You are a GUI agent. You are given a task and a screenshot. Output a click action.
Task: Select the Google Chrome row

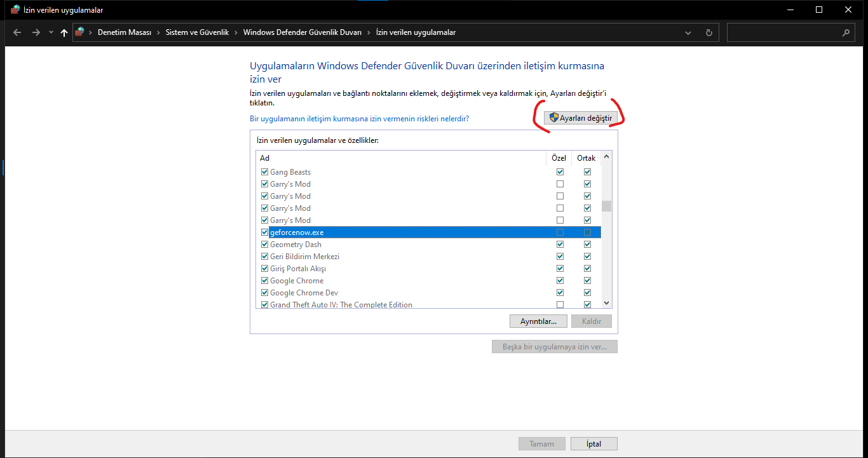pyautogui.click(x=429, y=281)
